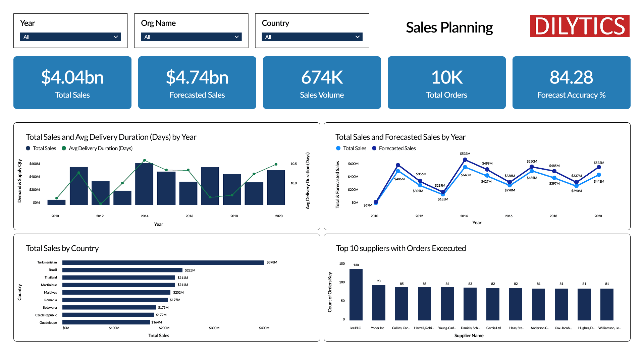The height and width of the screenshot is (362, 644).
Task: Select the Total Sales KPI card
Action: [x=72, y=82]
